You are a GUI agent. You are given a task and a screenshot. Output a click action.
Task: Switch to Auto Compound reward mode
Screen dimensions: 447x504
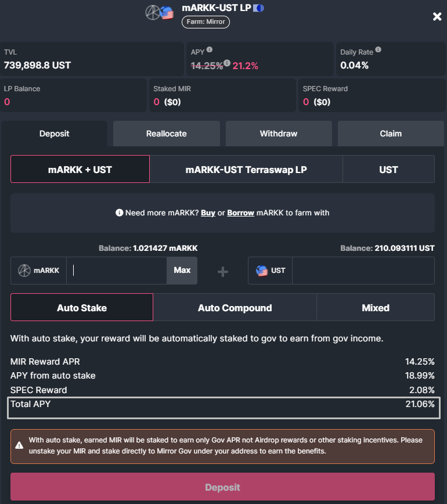click(235, 308)
